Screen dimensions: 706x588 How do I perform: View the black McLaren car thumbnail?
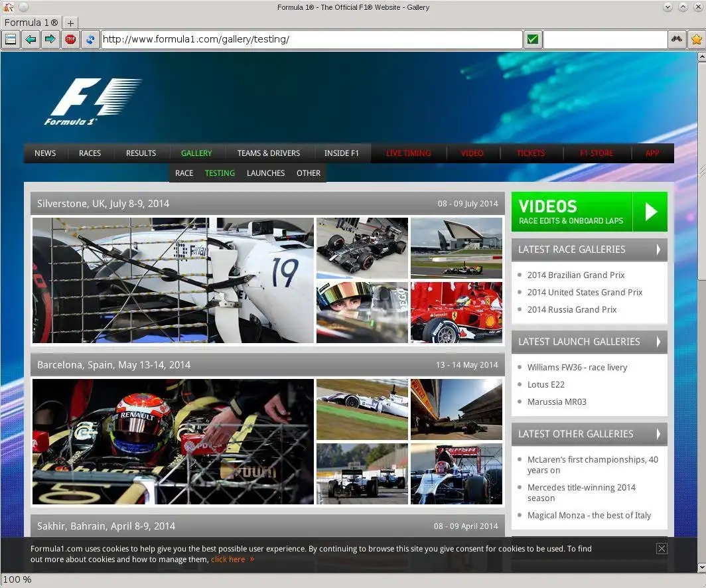click(362, 248)
